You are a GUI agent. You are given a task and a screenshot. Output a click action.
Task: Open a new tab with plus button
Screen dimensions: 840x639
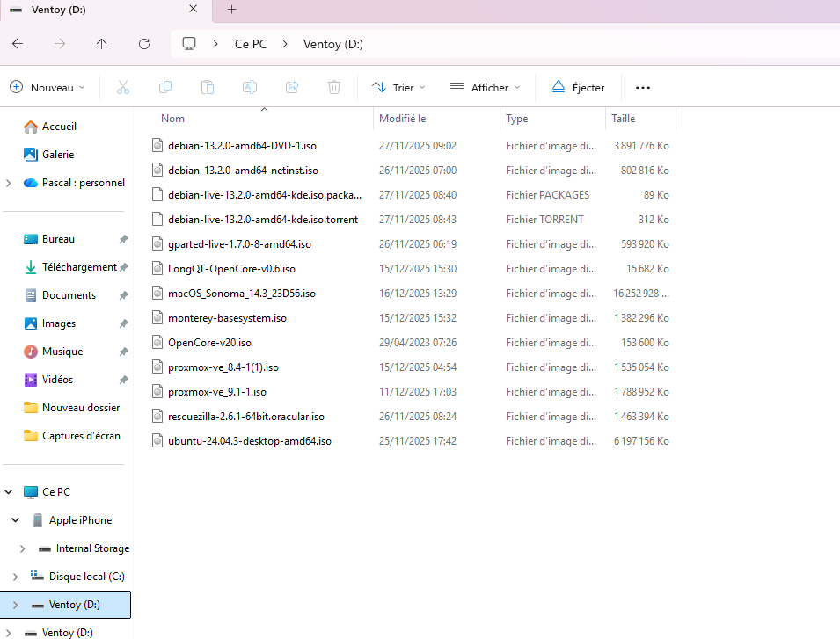tap(232, 10)
